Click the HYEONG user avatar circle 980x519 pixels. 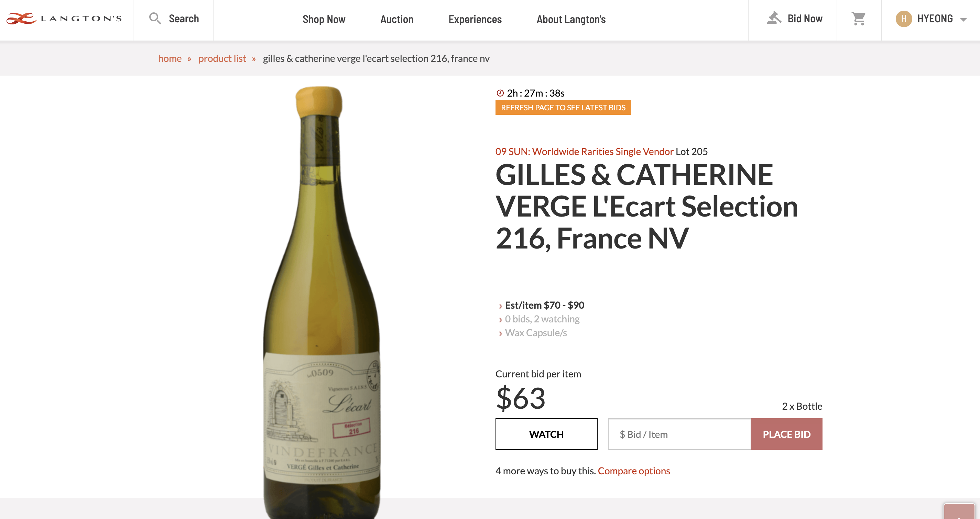click(904, 19)
